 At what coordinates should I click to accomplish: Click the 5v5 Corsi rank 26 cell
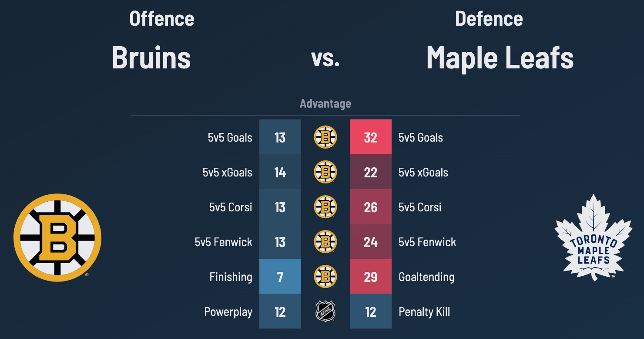371,207
